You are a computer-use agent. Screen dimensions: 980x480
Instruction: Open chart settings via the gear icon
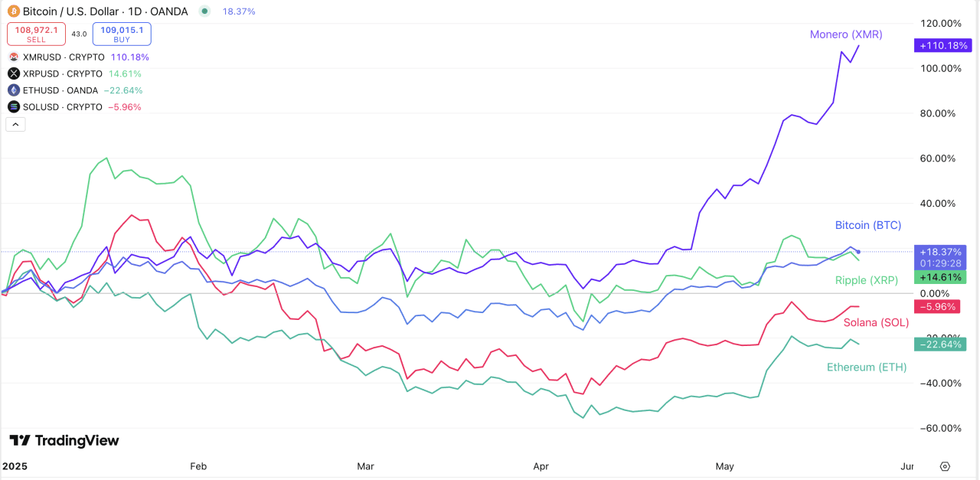944,465
